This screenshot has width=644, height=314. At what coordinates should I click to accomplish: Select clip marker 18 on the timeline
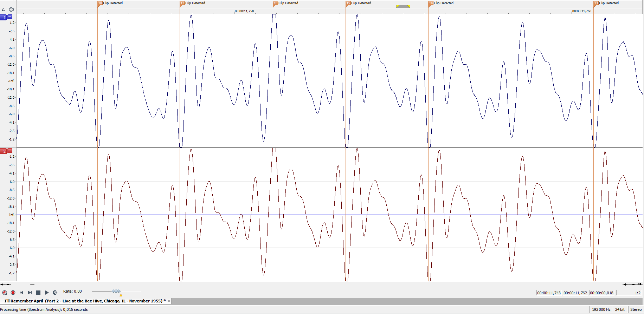point(100,3)
